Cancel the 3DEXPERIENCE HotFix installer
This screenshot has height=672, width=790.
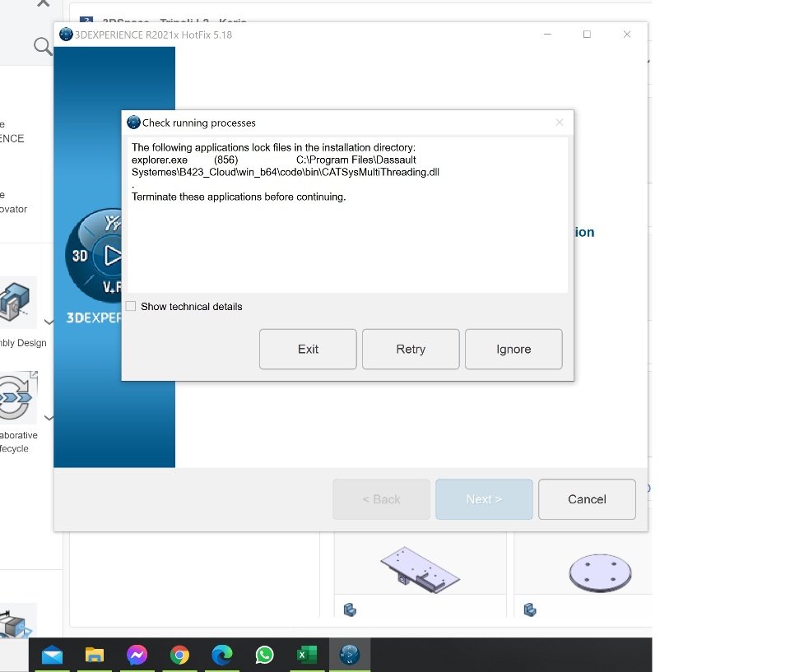point(587,499)
